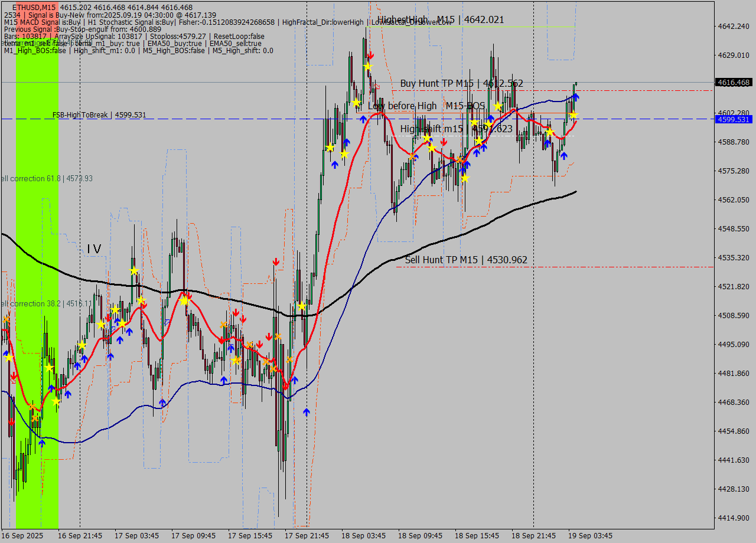
Task: Click the yellow star on the latest candle
Action: coord(573,115)
